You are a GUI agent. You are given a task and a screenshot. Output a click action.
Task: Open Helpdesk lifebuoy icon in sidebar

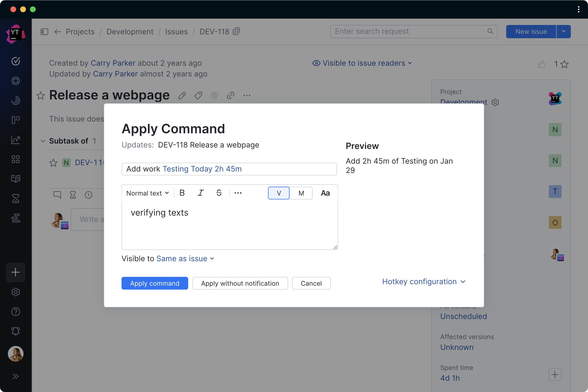pyautogui.click(x=15, y=81)
